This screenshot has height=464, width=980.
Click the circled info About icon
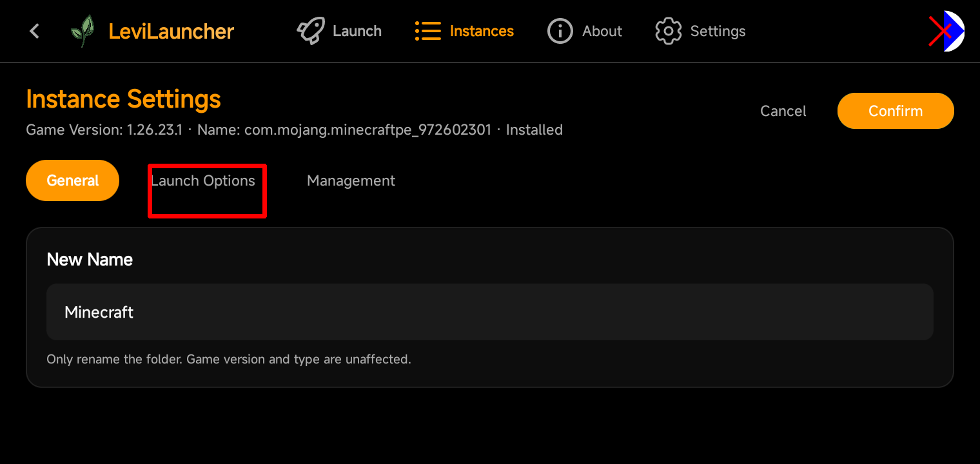560,31
